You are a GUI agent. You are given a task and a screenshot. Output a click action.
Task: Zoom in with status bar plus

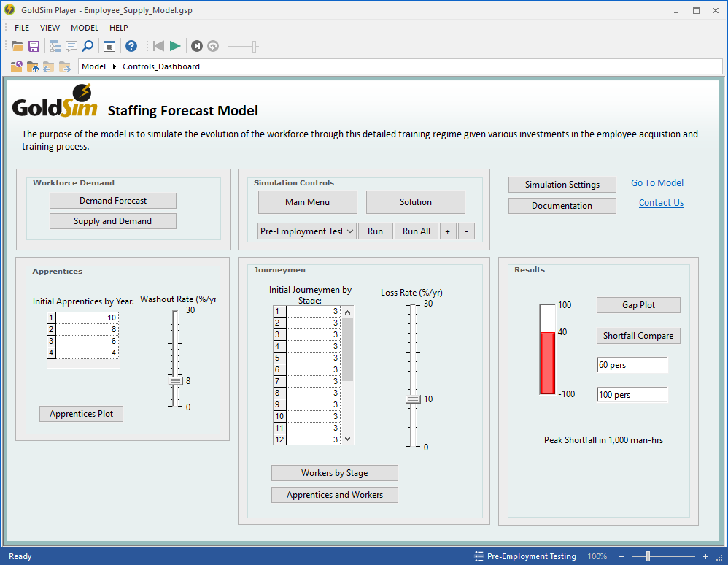(x=705, y=556)
